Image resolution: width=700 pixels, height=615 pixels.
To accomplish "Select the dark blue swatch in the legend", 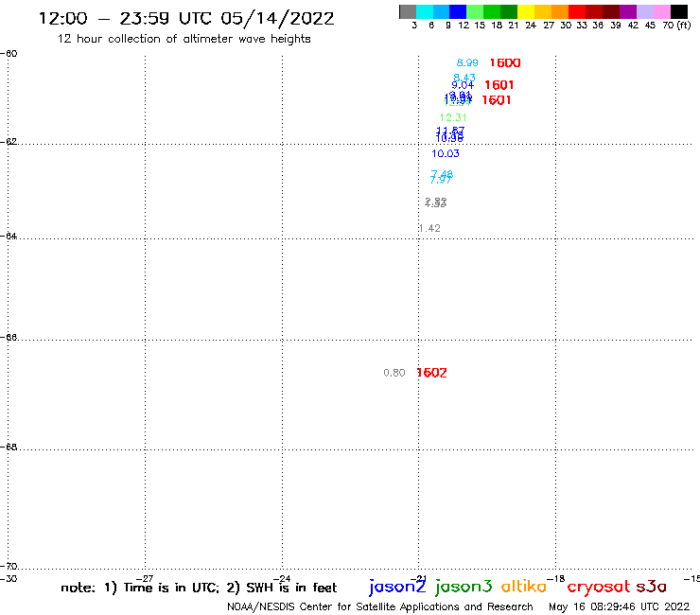I will coord(458,11).
